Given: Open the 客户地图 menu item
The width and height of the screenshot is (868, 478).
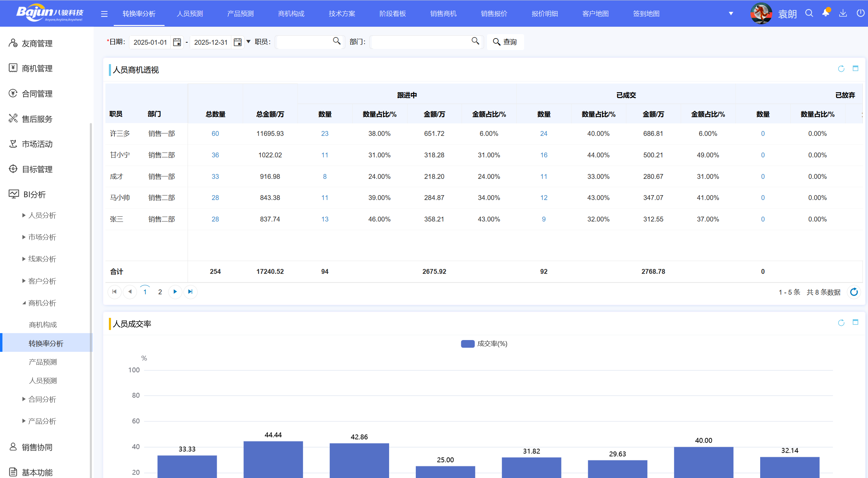Looking at the screenshot, I should pyautogui.click(x=595, y=13).
